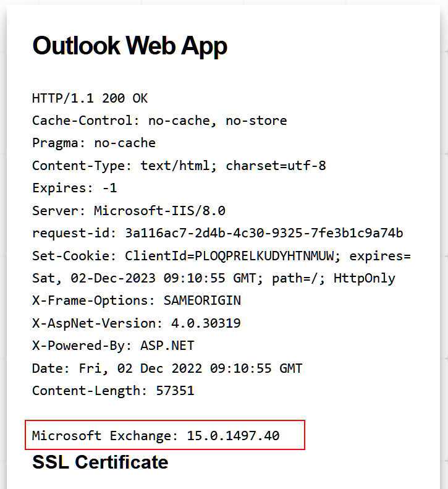Select the Server: Microsoft-IIS/8.0 line
Screen dimensions: 448x489
[x=129, y=211]
